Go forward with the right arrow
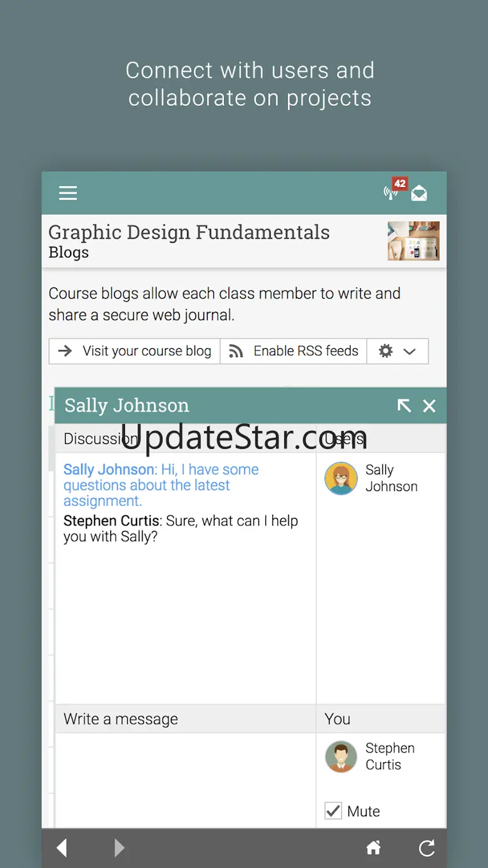 tap(119, 848)
